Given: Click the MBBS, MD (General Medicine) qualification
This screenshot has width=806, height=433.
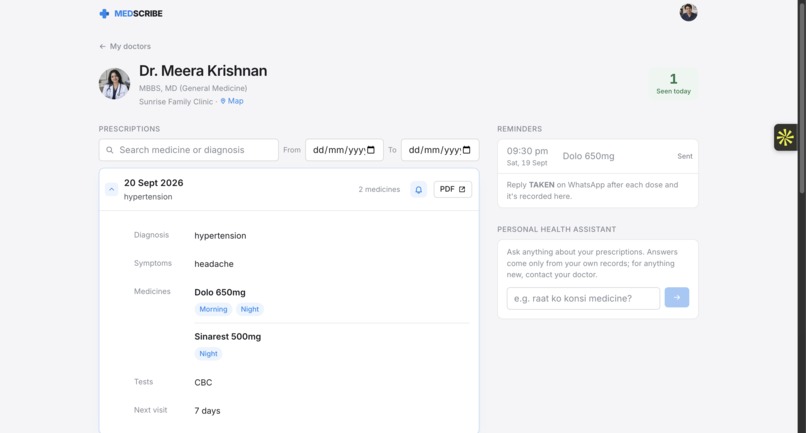Looking at the screenshot, I should [x=193, y=88].
